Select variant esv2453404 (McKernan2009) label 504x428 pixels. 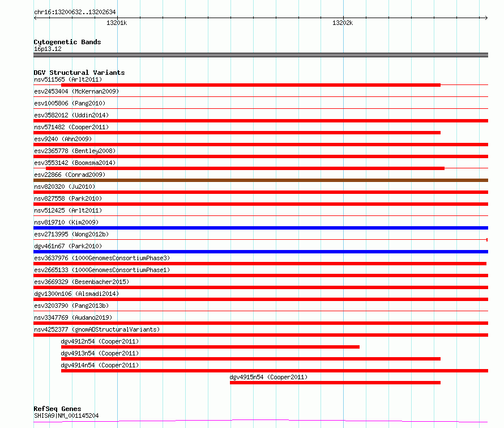(x=76, y=91)
